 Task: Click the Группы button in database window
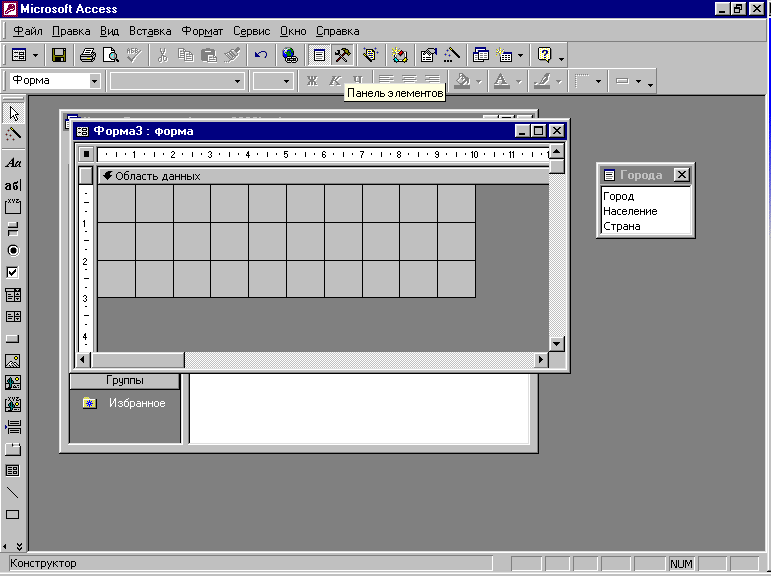point(125,381)
